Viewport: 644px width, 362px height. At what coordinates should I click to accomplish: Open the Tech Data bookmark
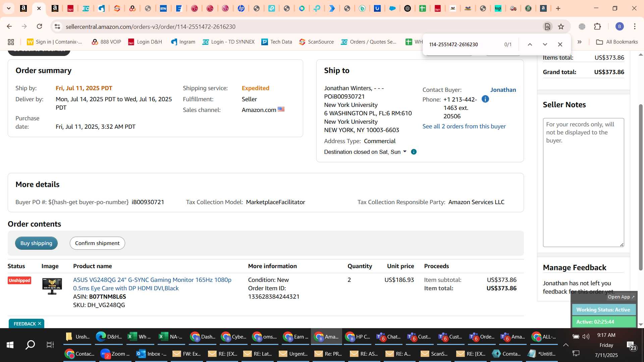point(277,42)
